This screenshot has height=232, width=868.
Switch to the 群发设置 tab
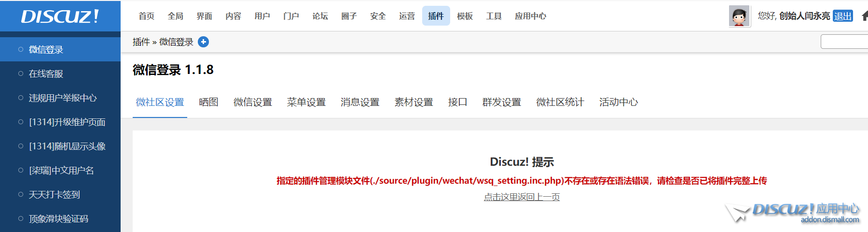502,102
